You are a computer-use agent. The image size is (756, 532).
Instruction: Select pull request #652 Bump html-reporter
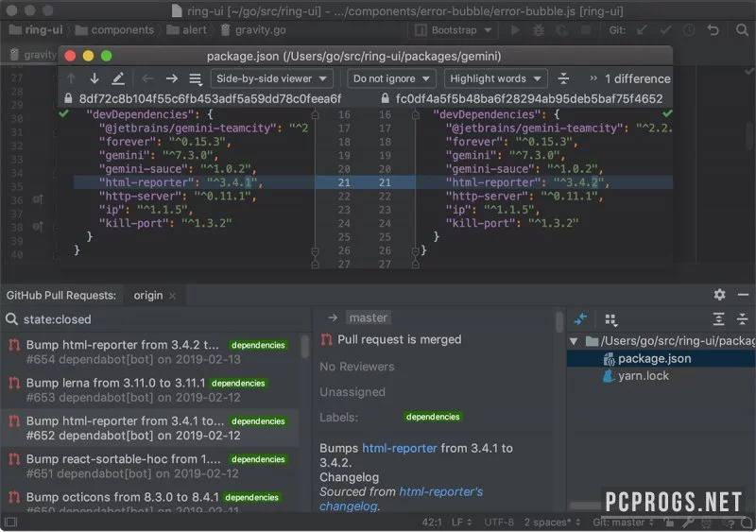(149, 428)
